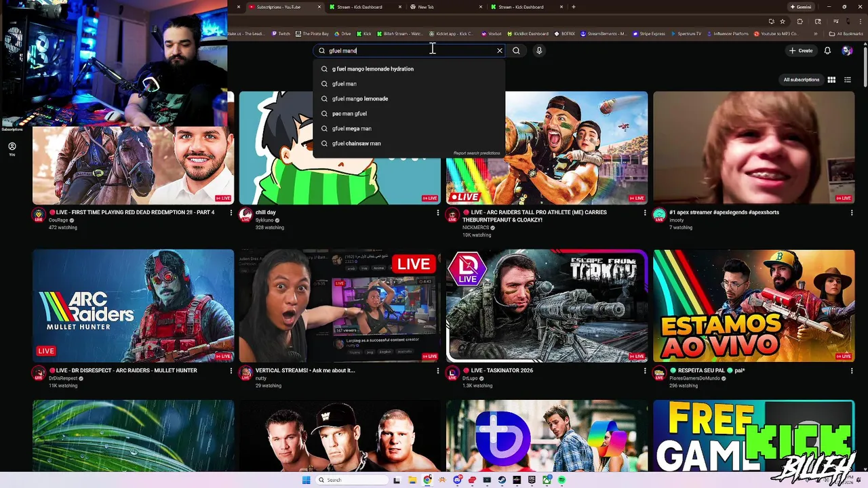The width and height of the screenshot is (868, 488).
Task: Open the Gemini button in Chrome
Action: [x=800, y=7]
